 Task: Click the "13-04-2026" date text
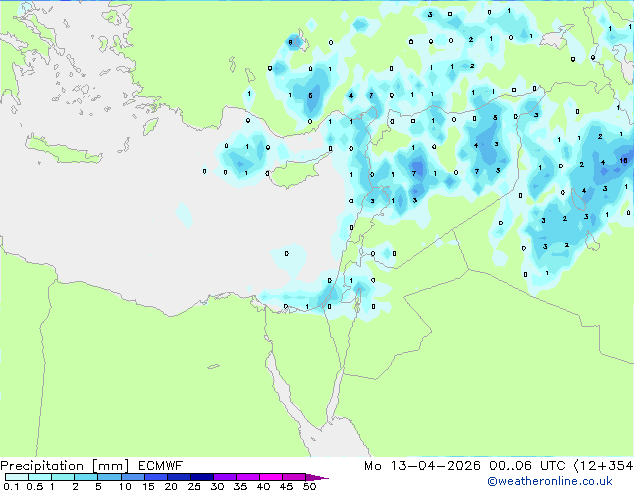point(435,466)
